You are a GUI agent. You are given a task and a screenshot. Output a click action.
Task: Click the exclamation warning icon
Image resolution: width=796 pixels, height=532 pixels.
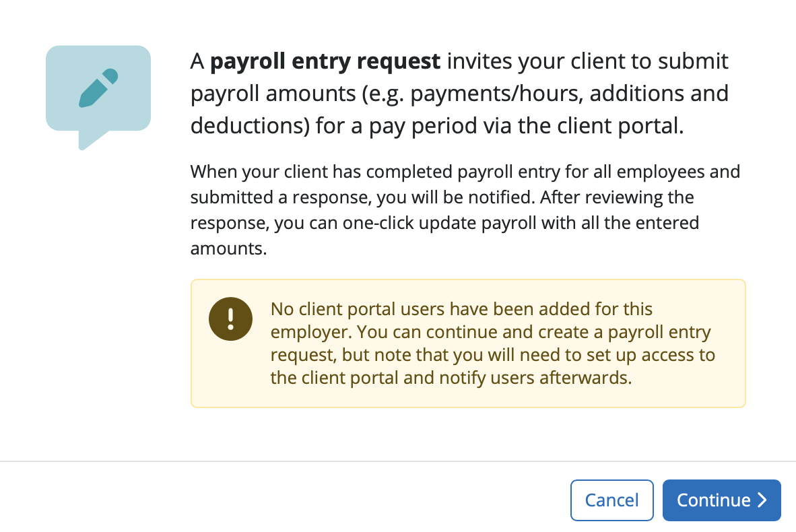click(230, 319)
